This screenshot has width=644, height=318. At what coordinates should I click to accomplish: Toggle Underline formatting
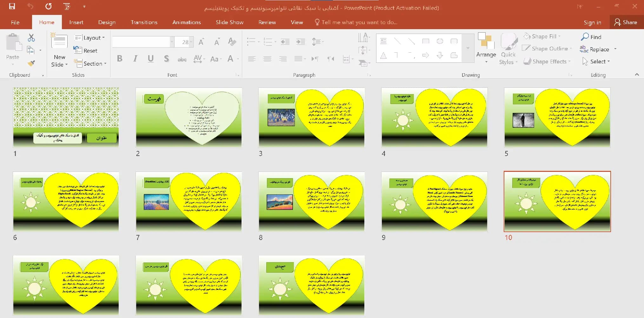151,59
